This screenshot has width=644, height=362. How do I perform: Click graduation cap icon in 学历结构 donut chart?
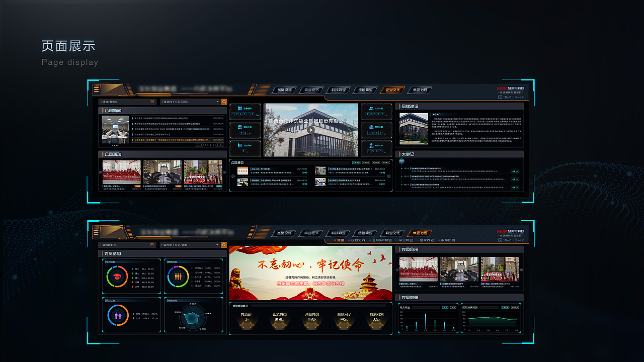[x=117, y=277]
